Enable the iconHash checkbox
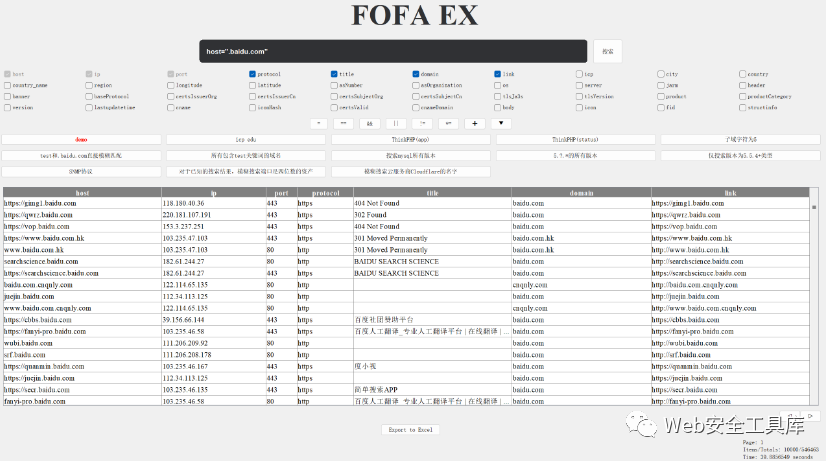Viewport: 831px width, 461px height. (x=252, y=108)
